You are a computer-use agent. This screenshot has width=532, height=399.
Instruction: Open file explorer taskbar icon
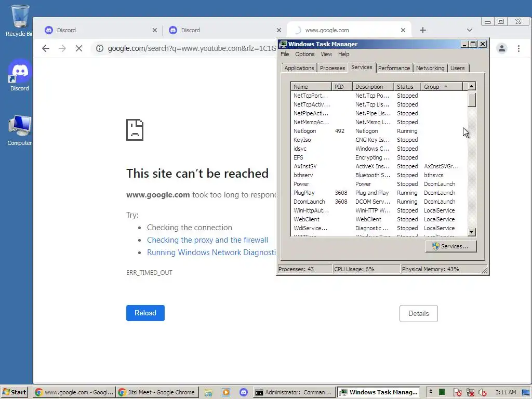pos(208,393)
